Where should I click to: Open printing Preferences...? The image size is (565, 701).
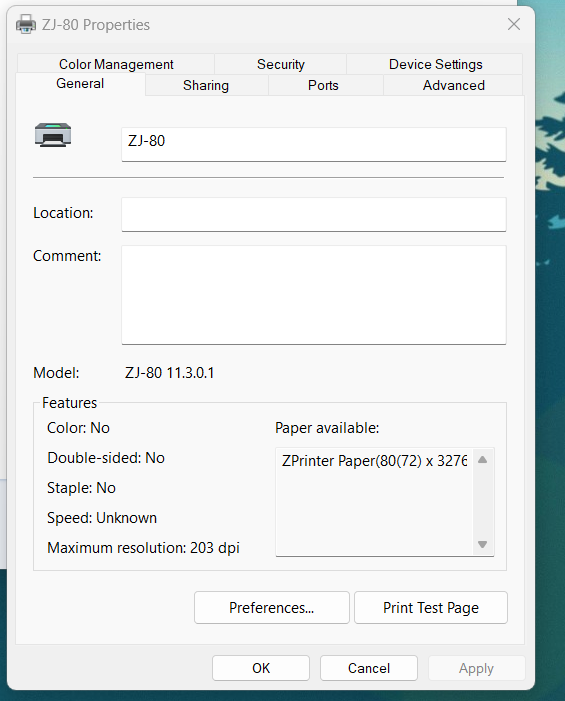pos(272,608)
